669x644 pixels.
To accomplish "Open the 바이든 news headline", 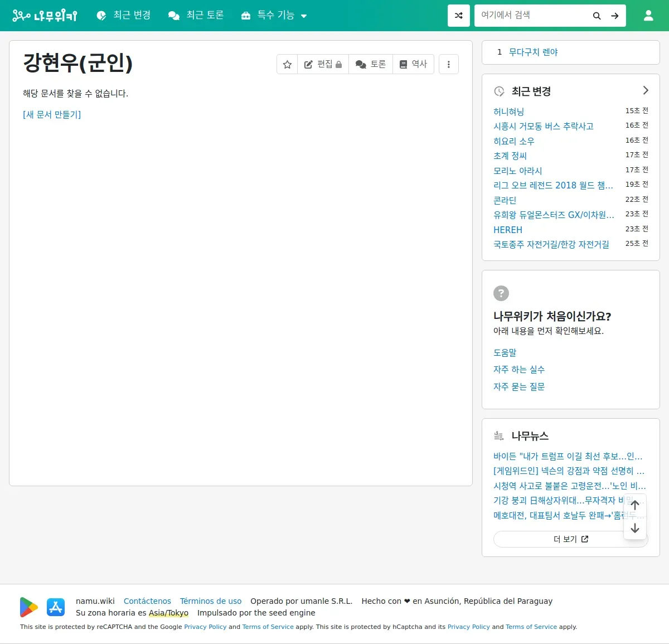I will click(568, 456).
